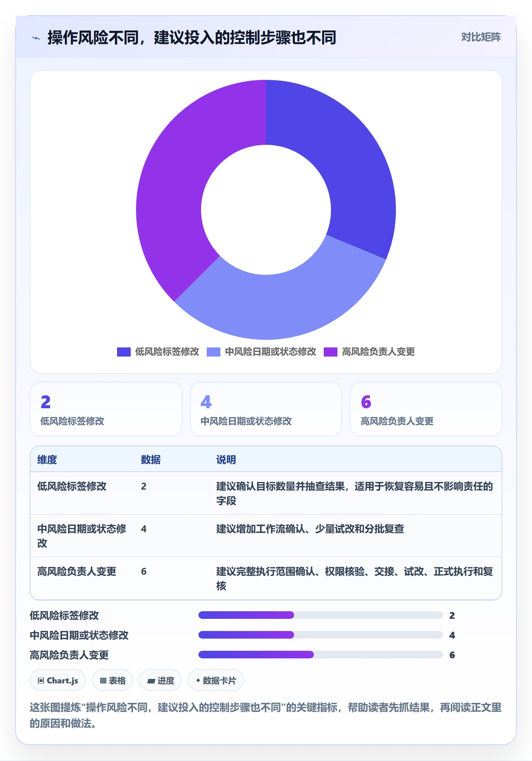532x761 pixels.
Task: Toggle the 高风险负责人变更 legend swatch
Action: coord(330,352)
